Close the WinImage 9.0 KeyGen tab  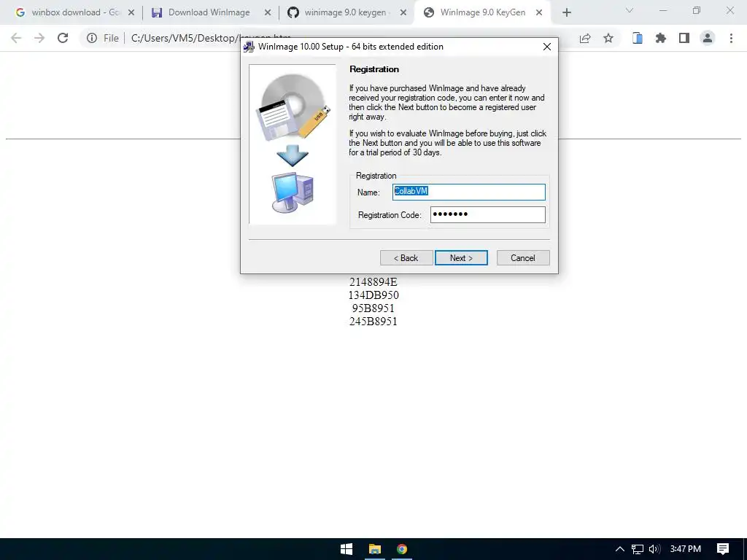click(x=539, y=12)
